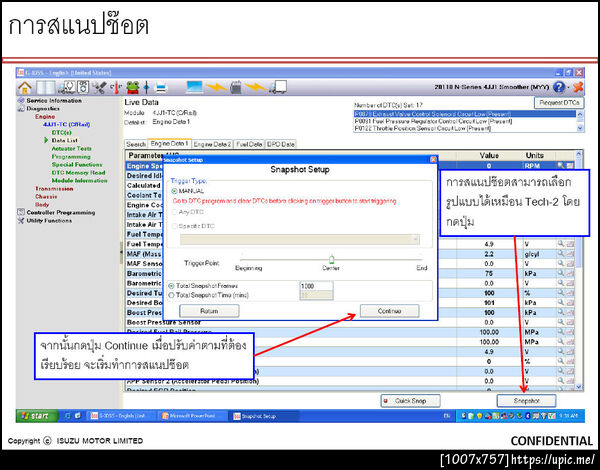This screenshot has width=600, height=470.
Task: Open the book manual icon in toolbar
Action: (46, 88)
